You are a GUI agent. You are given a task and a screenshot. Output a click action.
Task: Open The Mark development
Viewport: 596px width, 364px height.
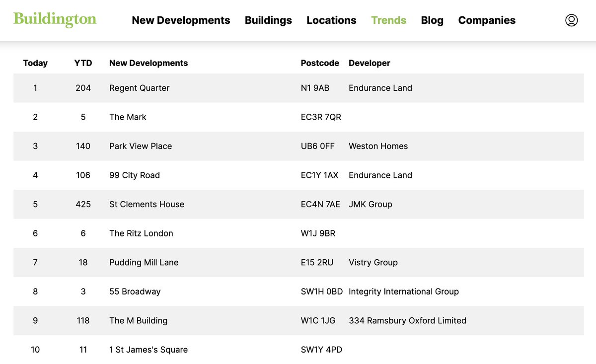pyautogui.click(x=128, y=117)
